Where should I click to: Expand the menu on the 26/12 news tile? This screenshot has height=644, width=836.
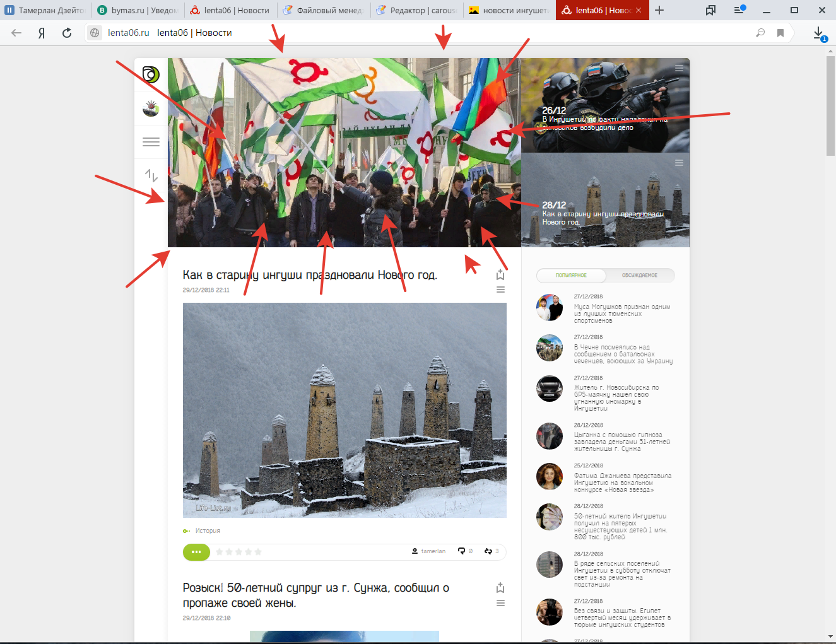pos(679,68)
